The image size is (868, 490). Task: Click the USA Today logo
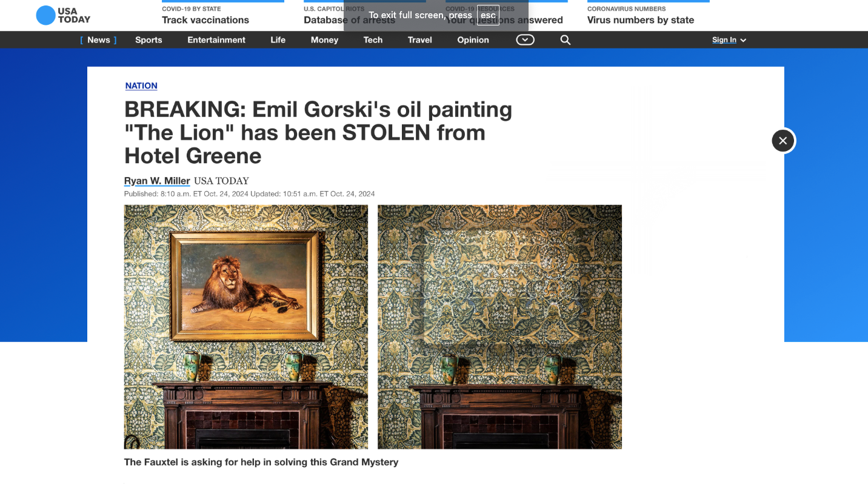[63, 15]
